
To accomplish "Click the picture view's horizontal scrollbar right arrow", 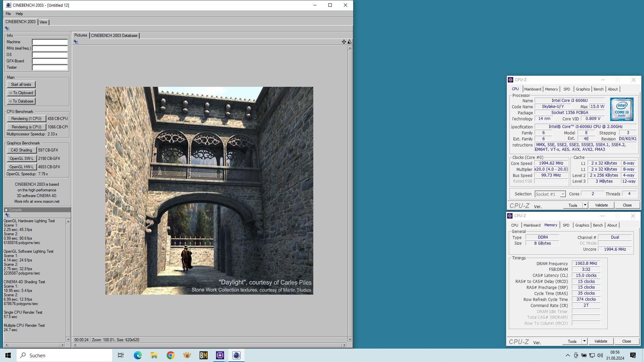I will coord(344,345).
